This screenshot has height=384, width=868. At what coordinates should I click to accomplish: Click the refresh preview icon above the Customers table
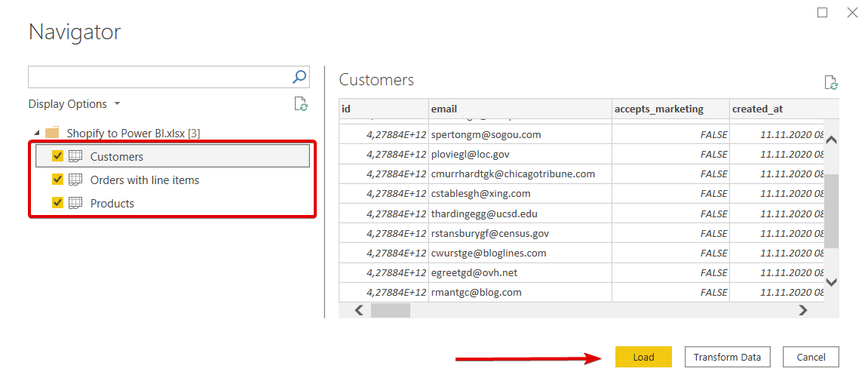point(831,82)
